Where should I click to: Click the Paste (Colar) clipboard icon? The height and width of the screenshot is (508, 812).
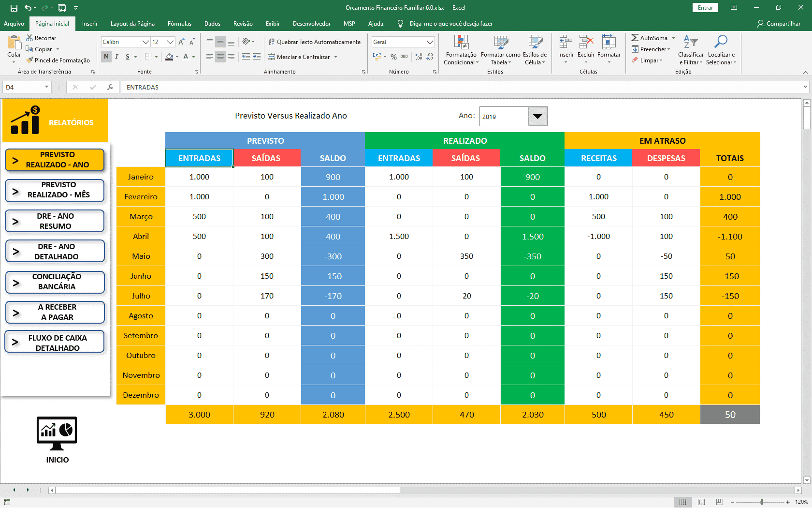tap(14, 43)
